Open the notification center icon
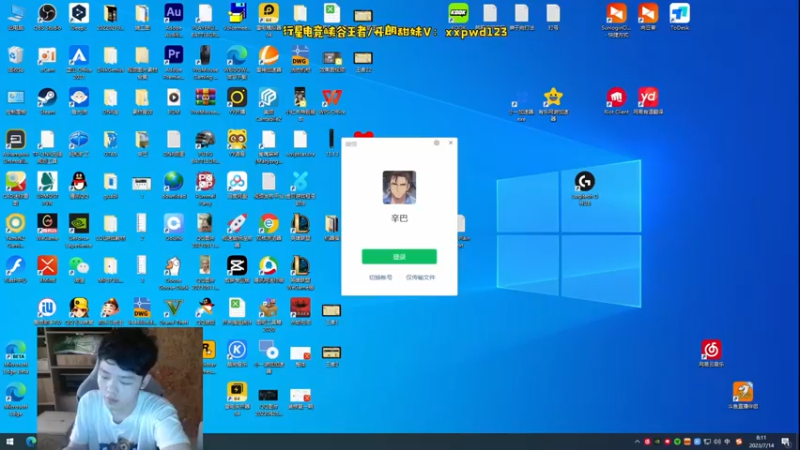Viewport: 800px width, 450px height. click(x=786, y=442)
